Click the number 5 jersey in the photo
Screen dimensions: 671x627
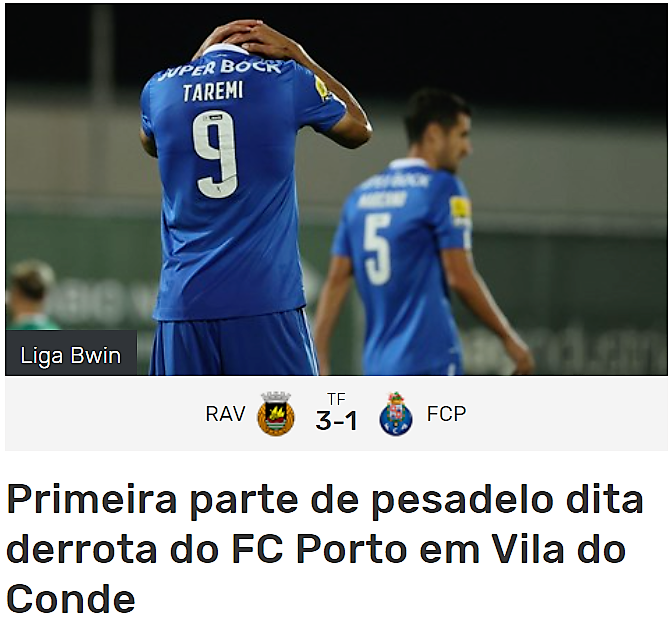377,250
